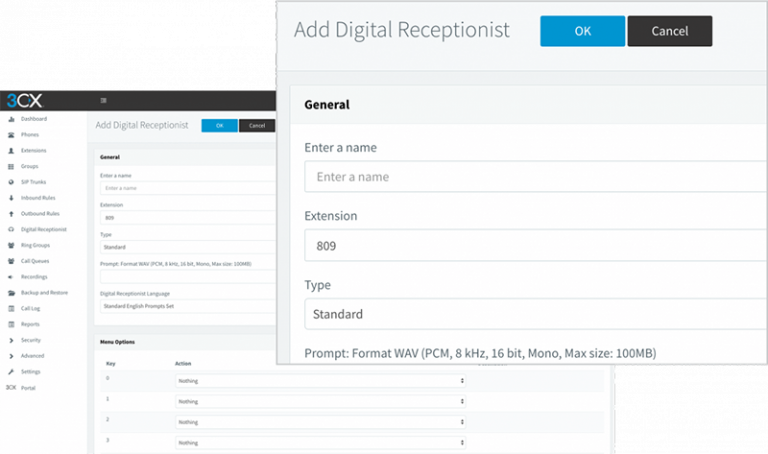This screenshot has width=768, height=454.
Task: Open the Action dropdown for key 0
Action: pos(320,381)
